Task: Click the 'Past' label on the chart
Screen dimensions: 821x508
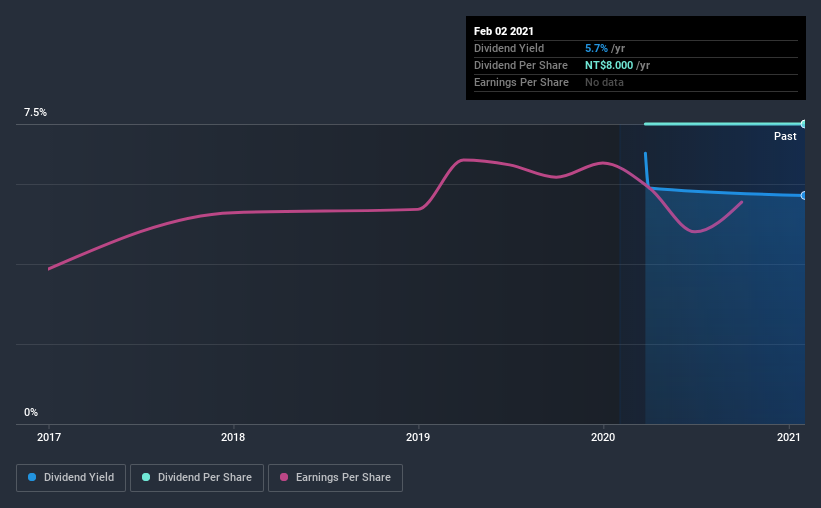Action: pos(785,136)
